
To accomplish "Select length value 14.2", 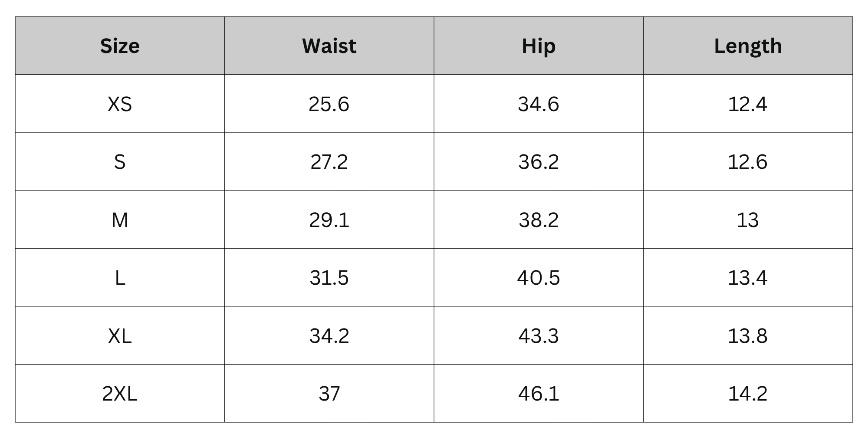I will (748, 394).
